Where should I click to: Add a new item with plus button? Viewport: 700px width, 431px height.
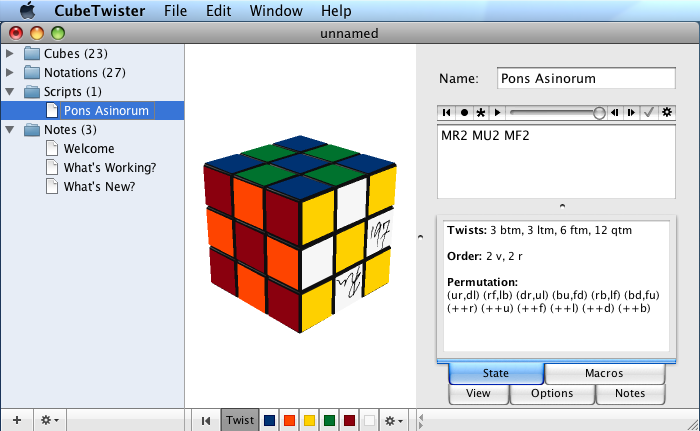click(17, 420)
